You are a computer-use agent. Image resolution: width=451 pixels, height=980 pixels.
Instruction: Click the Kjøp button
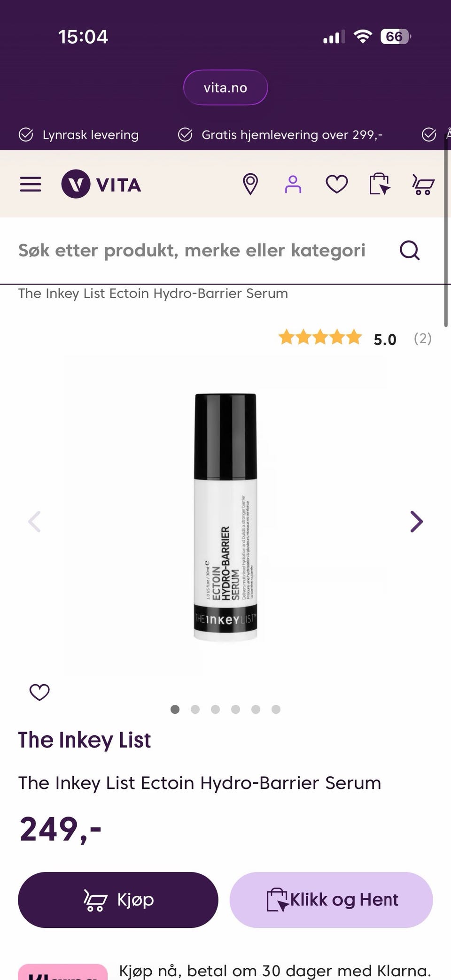118,900
